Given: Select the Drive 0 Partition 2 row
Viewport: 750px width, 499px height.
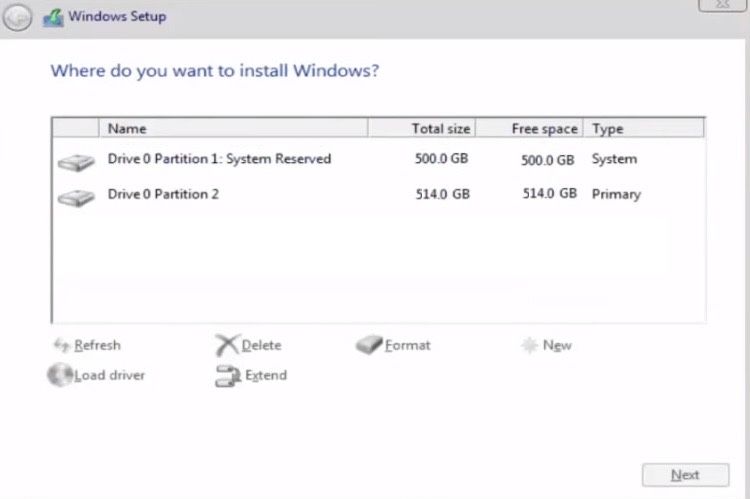Looking at the screenshot, I should (163, 194).
